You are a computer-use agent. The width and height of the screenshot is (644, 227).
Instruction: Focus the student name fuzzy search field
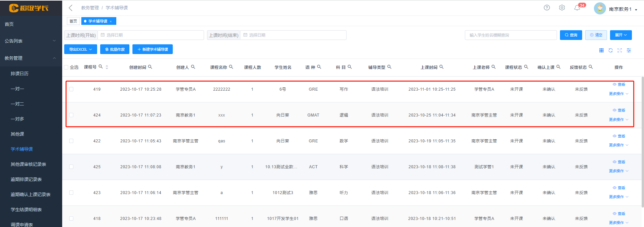click(511, 35)
